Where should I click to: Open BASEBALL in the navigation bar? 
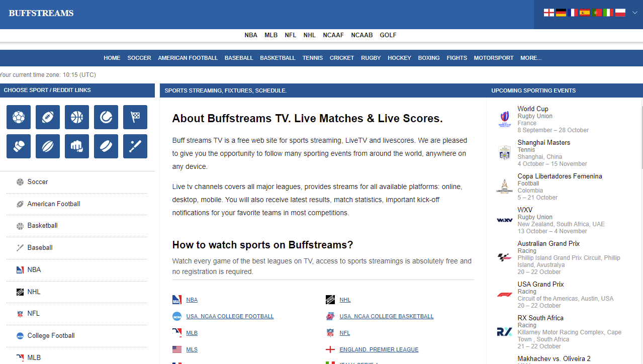click(239, 58)
